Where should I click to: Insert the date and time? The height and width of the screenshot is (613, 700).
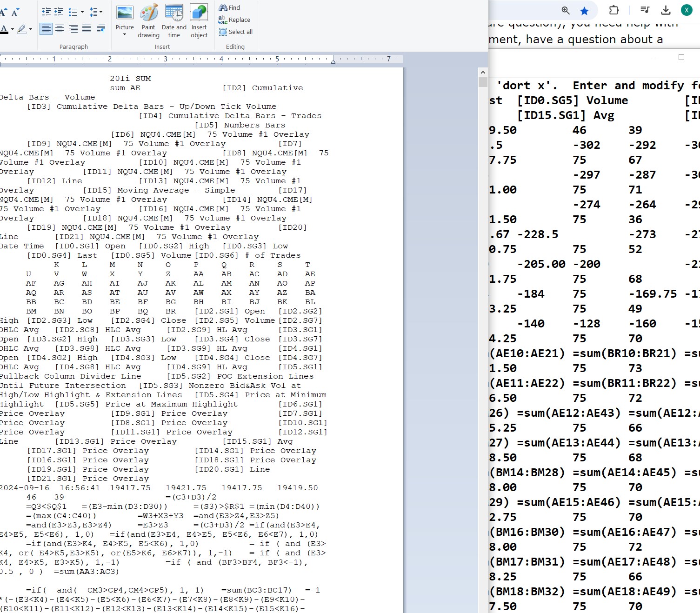[x=174, y=21]
